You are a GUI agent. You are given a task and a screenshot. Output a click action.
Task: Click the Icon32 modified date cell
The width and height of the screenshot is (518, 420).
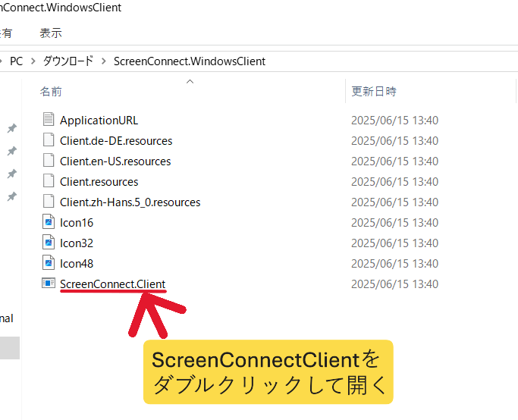coord(394,243)
